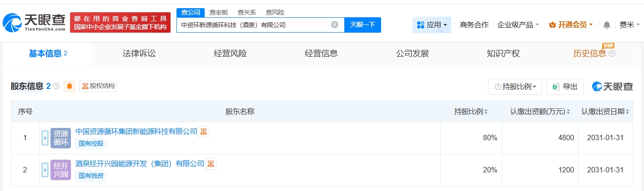Screen dimensions: 644x191
Task: Open the 费米 user menu
Action: tap(629, 25)
